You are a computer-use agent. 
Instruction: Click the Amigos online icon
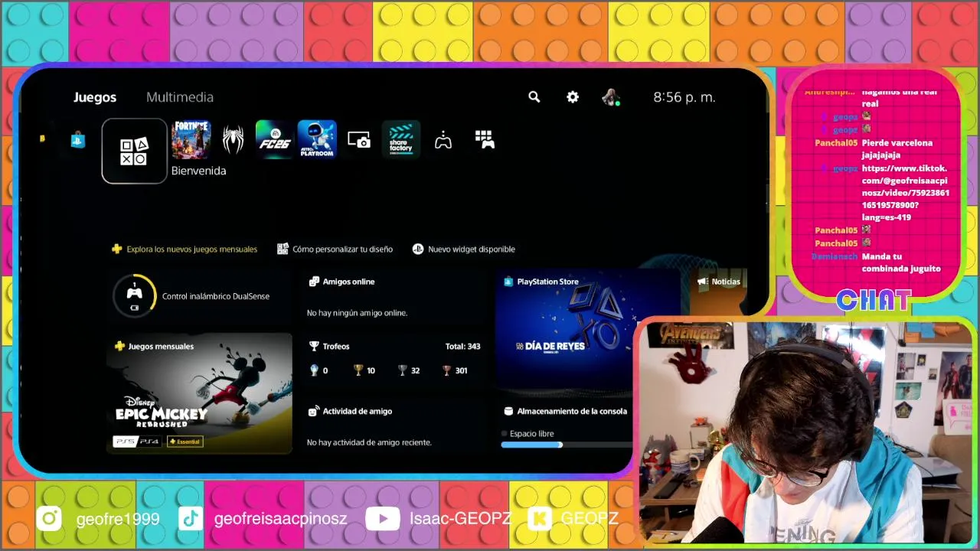(x=313, y=282)
